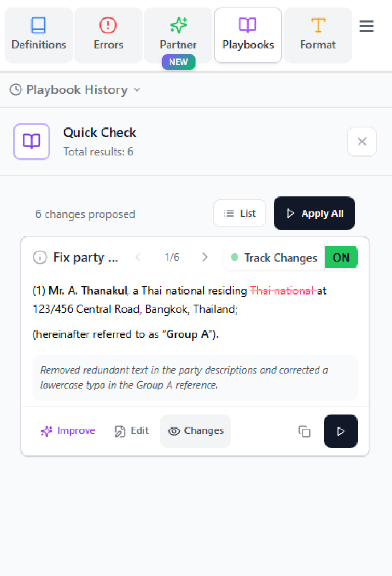Apply this change with the play button
The image size is (392, 576).
340,431
